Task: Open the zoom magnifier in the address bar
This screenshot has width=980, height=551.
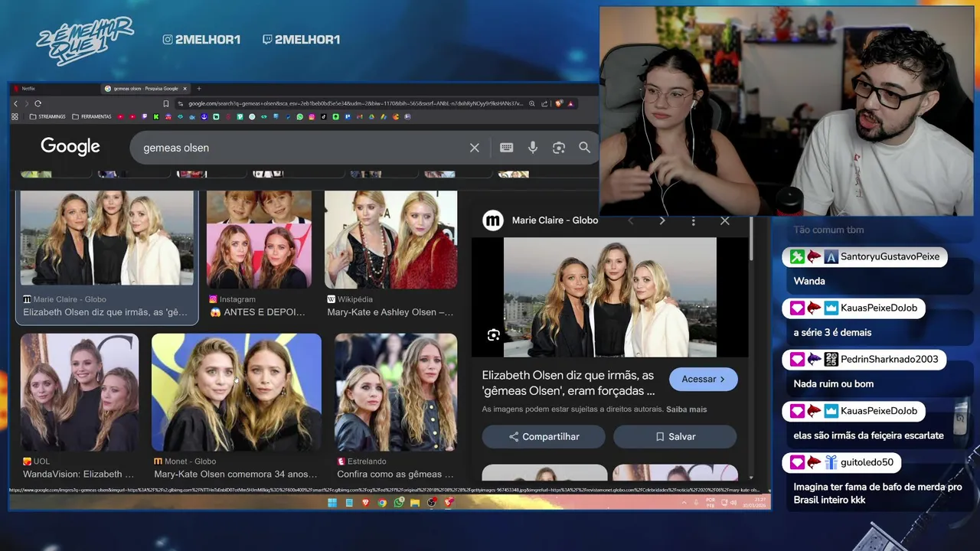Action: pos(531,103)
